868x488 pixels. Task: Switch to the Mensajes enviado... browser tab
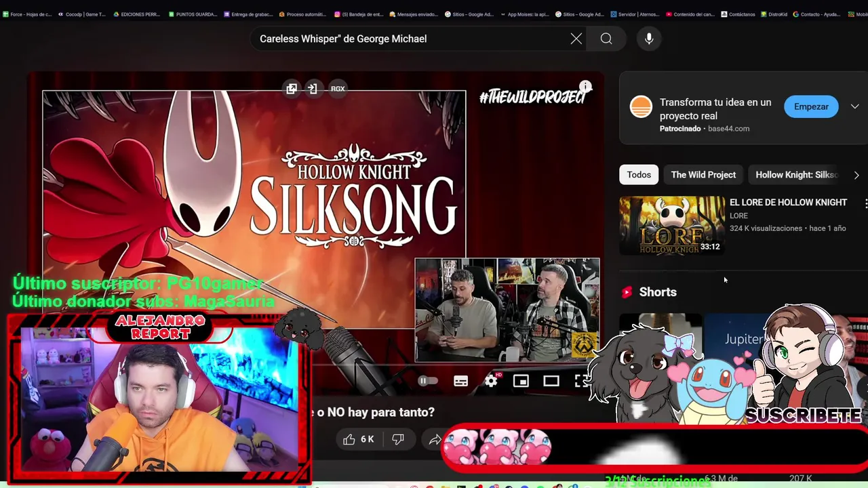413,14
